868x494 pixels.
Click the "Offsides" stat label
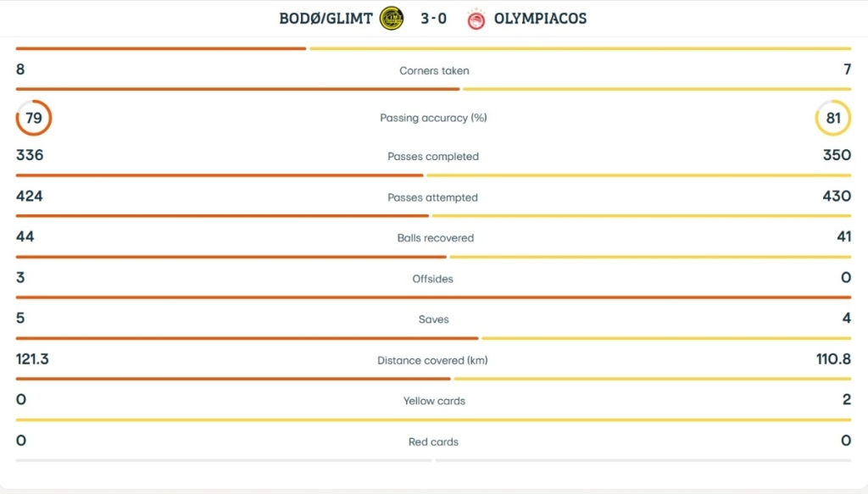click(432, 279)
